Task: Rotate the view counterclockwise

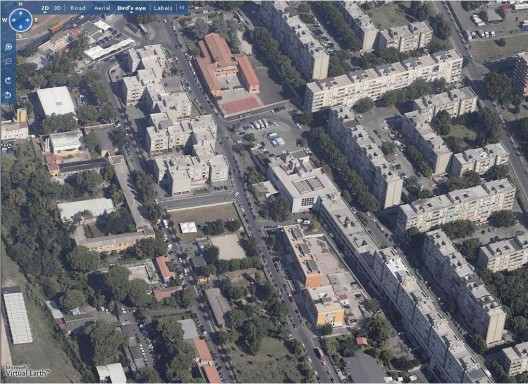Action: (x=8, y=95)
